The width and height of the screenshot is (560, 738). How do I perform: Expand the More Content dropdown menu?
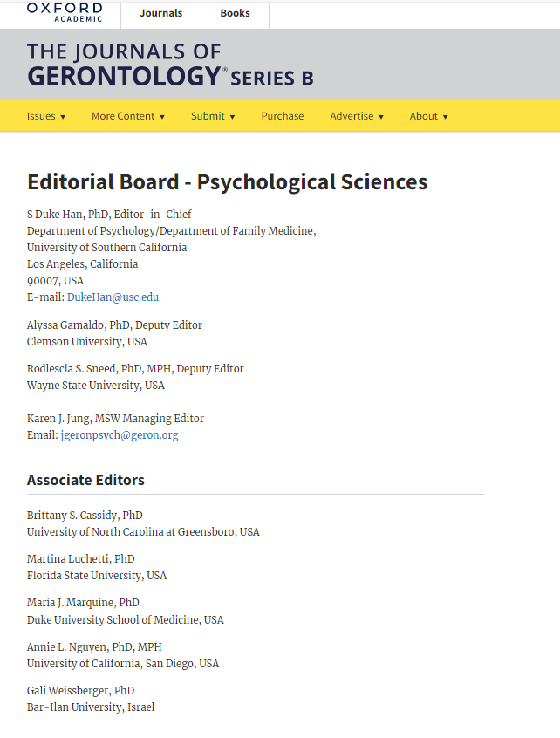(128, 116)
